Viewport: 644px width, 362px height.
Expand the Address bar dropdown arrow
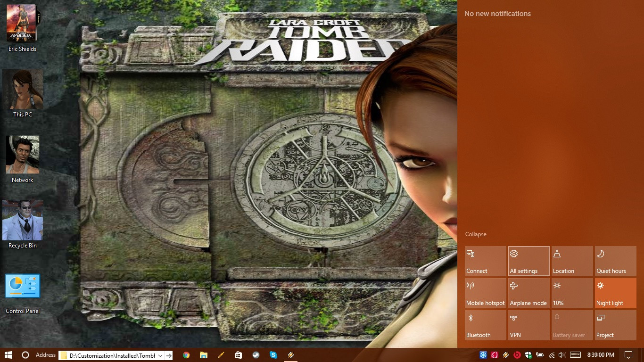[160, 355]
